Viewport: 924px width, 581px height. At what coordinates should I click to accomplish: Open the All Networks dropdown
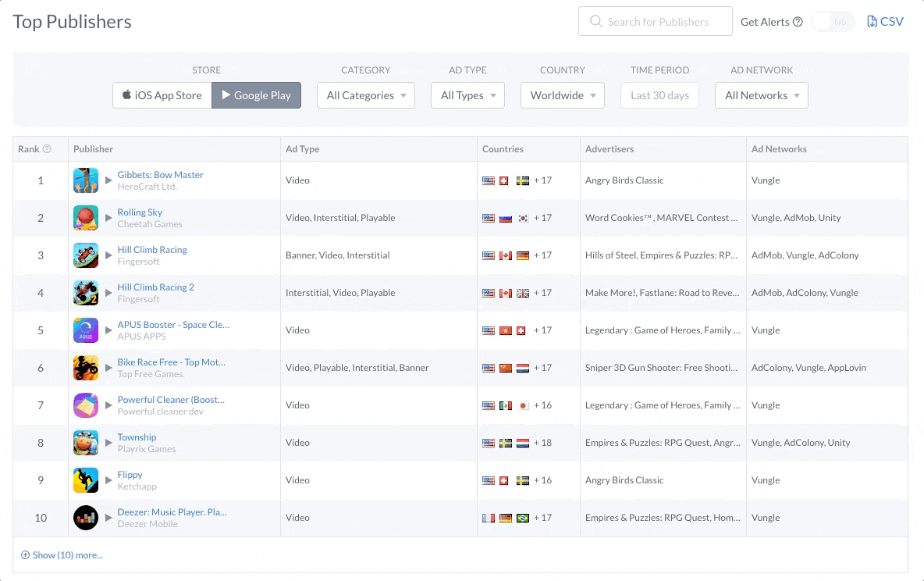coord(762,95)
